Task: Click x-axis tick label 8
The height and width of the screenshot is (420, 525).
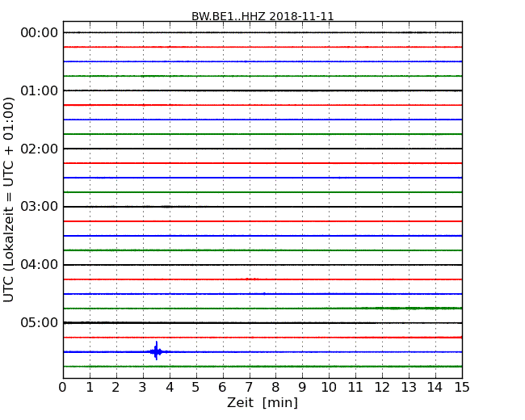Action: tap(275, 388)
